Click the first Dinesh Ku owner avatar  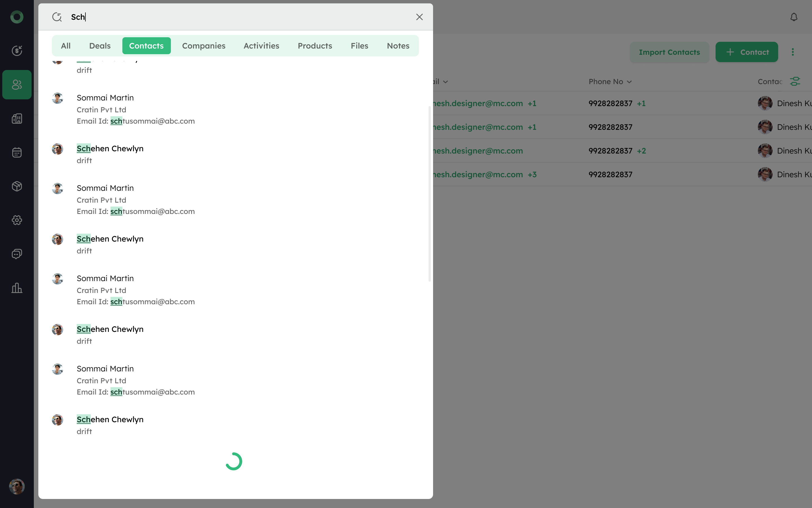point(765,103)
